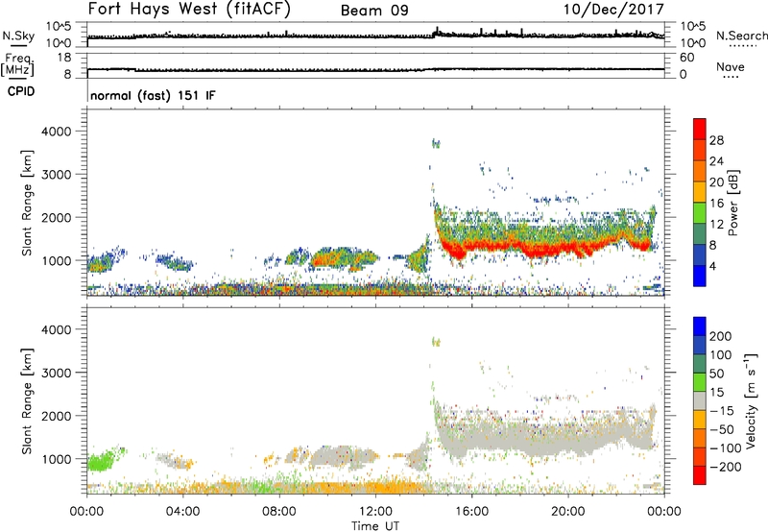Click the red bottom segment of Velocity color bar
This screenshot has width=768, height=532.
point(700,475)
